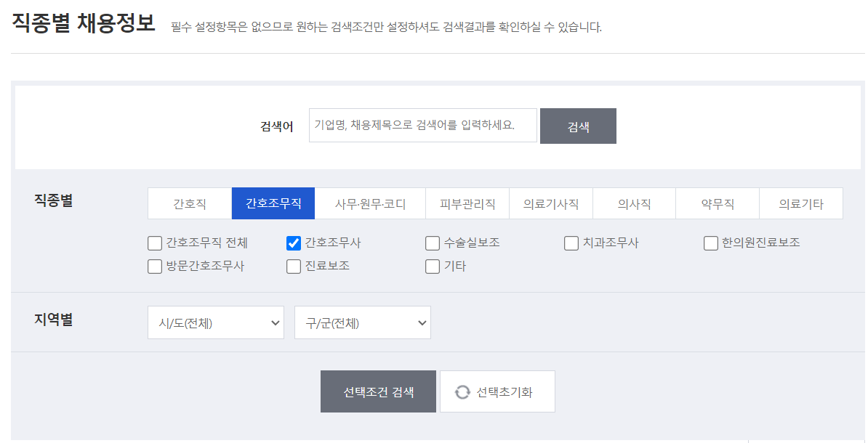Click the 선택조건 검색 button
The image size is (868, 443).
tap(378, 391)
